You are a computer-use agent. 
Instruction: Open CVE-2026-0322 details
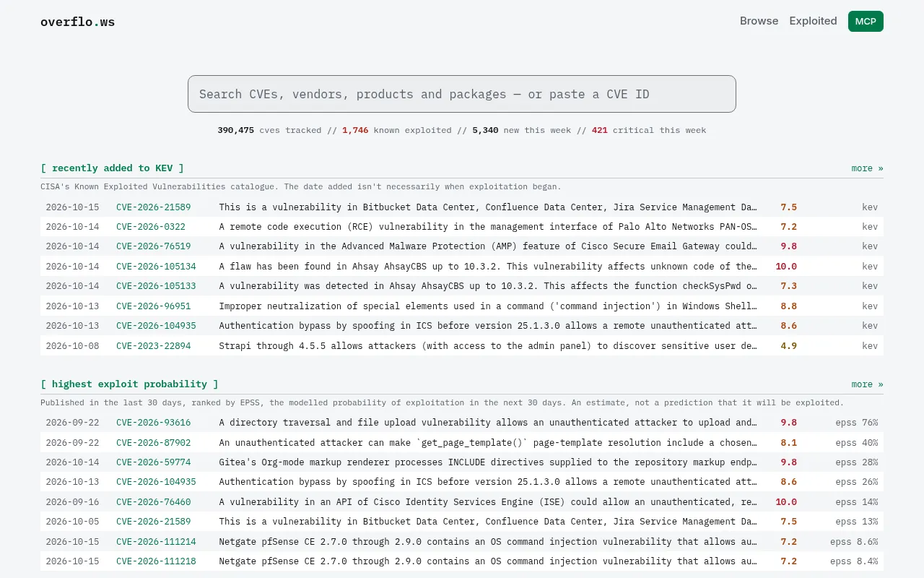[x=151, y=227]
